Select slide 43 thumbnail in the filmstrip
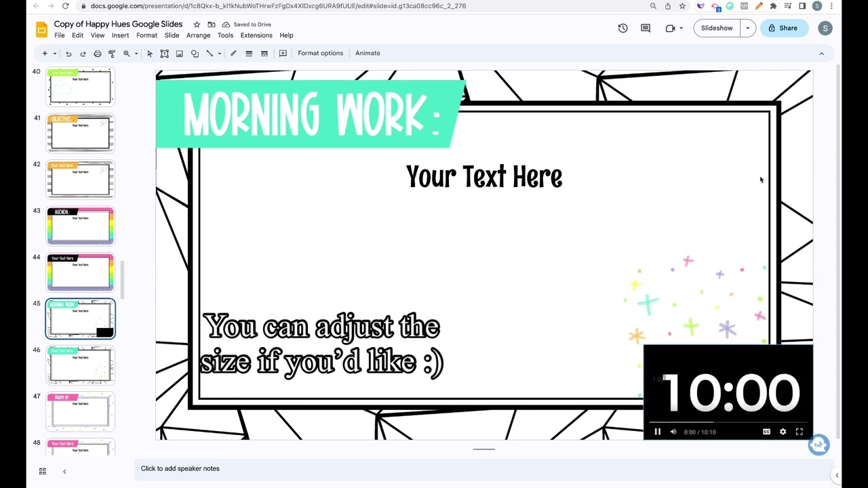868x488 pixels. tap(80, 225)
